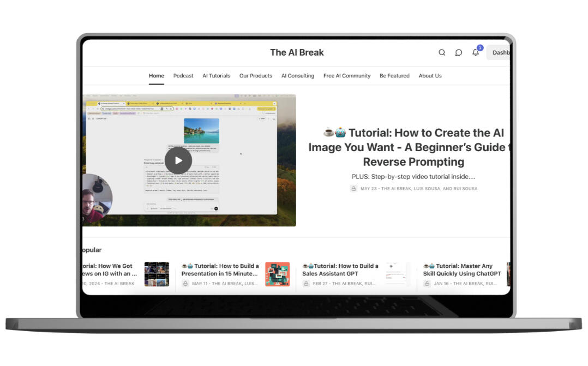Open the Home tab
Image resolution: width=588 pixels, height=366 pixels.
click(157, 76)
